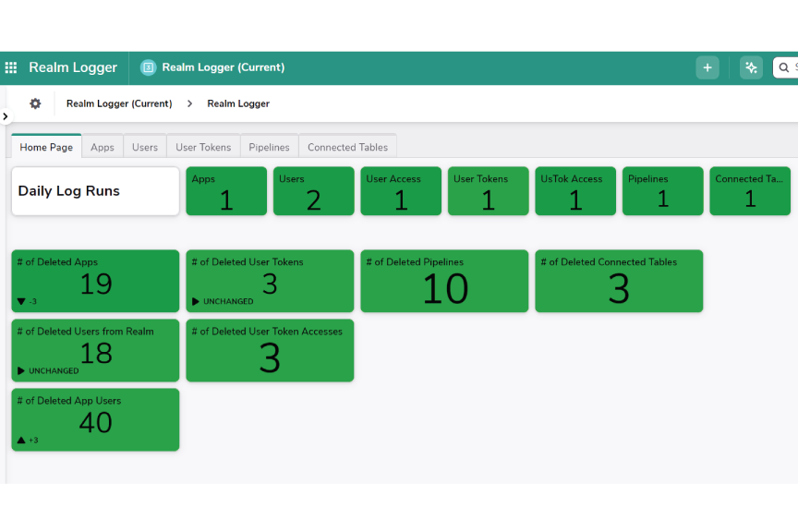Open the settings gear in breadcrumb bar
Viewport: 798px width, 532px height.
[x=34, y=103]
